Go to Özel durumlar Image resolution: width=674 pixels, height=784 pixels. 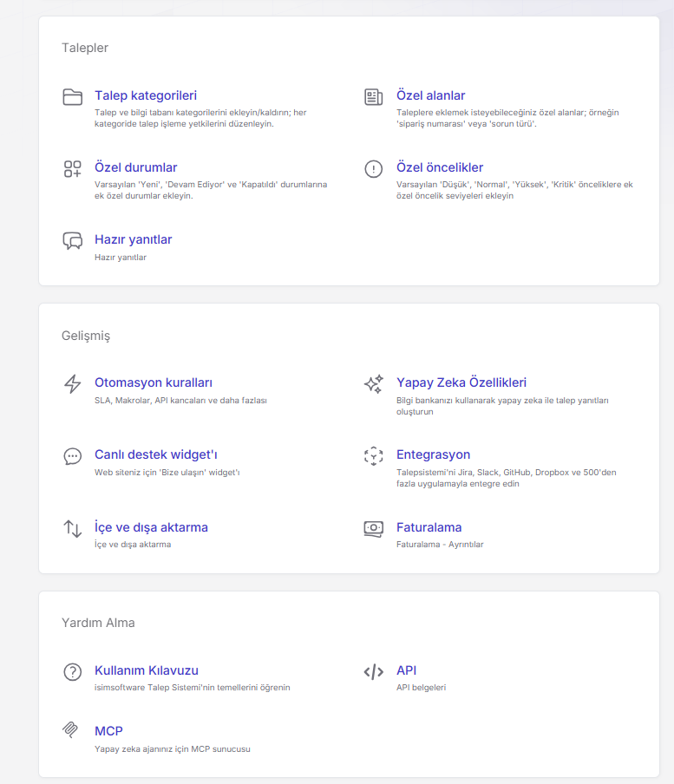(135, 167)
